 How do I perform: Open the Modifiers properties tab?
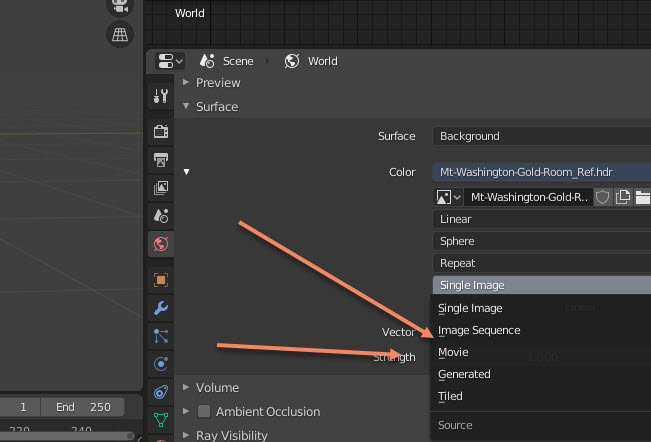tap(160, 307)
